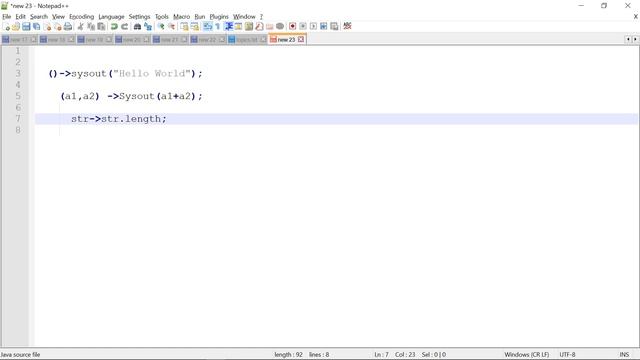This screenshot has width=640, height=360.
Task: Toggle synchronized vertical scrolling
Action: [184, 27]
